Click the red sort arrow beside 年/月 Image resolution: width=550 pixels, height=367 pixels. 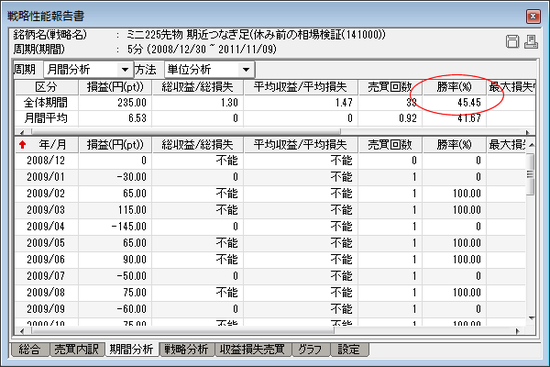click(x=22, y=145)
